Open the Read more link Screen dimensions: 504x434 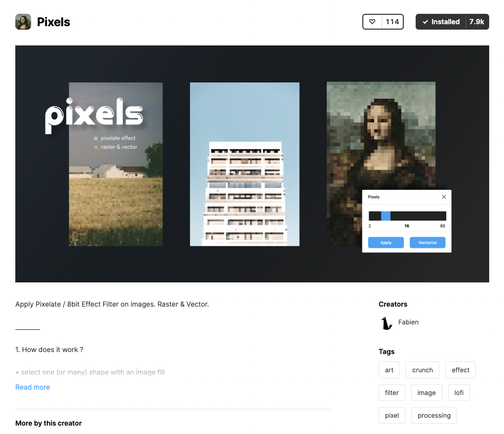coord(33,387)
